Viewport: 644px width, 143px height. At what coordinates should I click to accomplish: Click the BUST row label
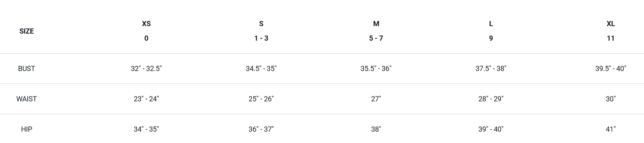(26, 69)
